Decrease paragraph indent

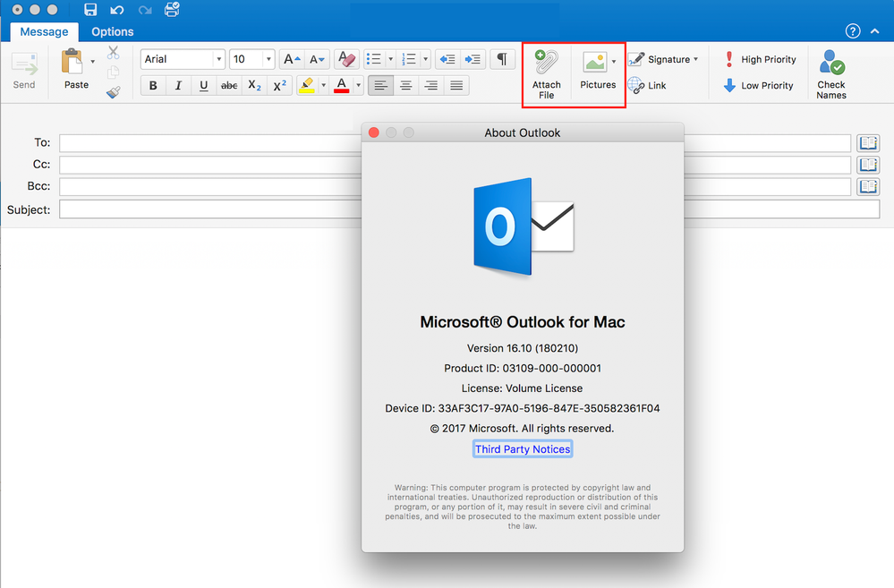coord(447,59)
